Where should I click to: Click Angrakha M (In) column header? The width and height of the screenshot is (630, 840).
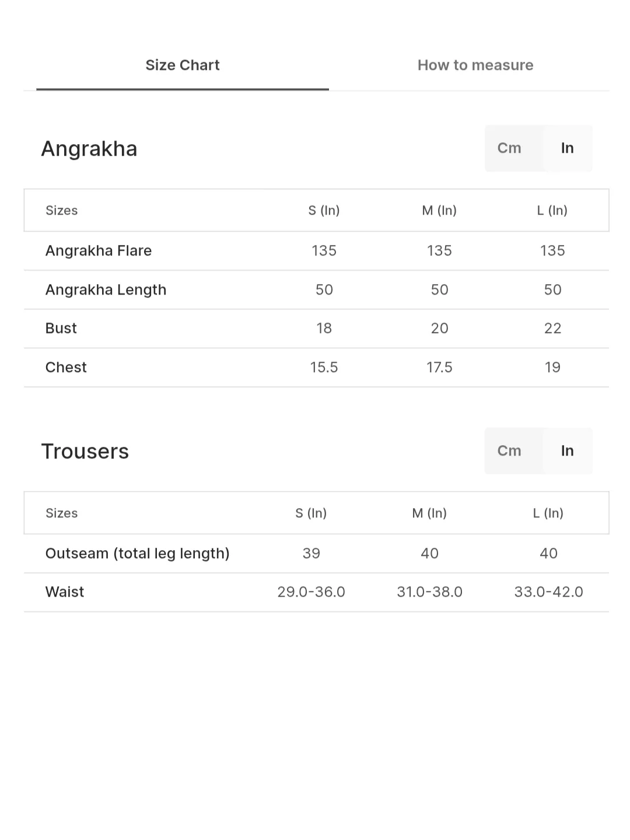439,211
